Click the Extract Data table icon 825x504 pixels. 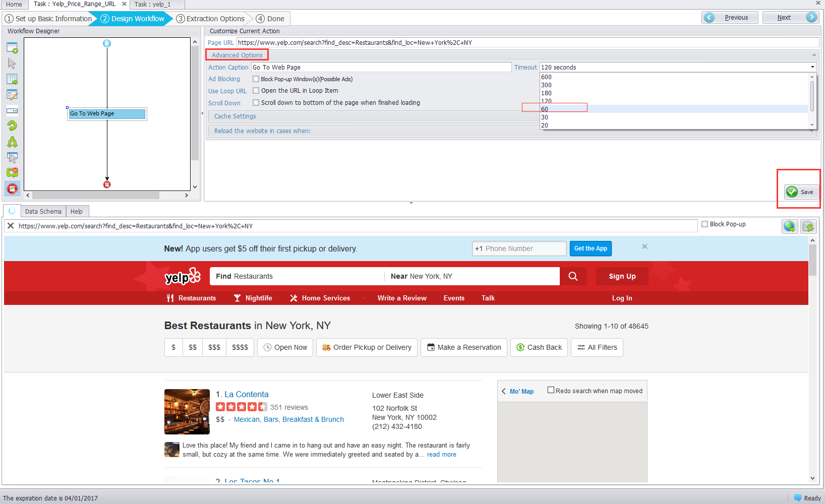coord(12,79)
